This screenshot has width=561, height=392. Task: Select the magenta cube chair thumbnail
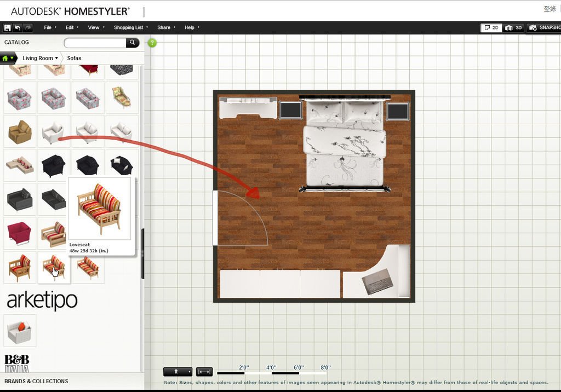[x=20, y=233]
